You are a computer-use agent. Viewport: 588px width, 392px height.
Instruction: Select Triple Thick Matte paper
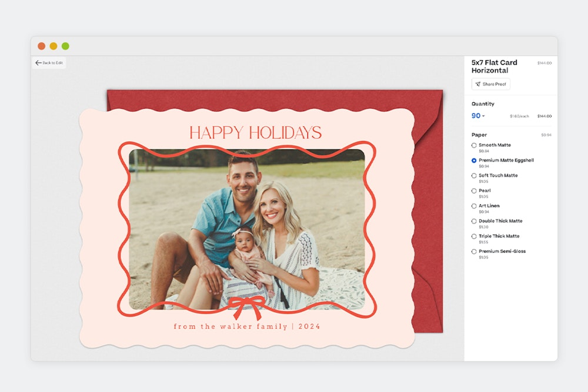[474, 236]
